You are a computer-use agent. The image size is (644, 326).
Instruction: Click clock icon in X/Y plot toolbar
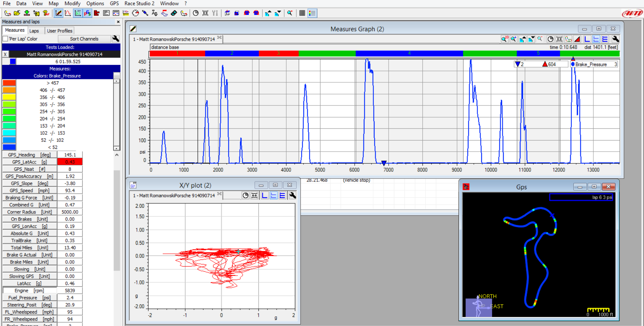tap(245, 196)
